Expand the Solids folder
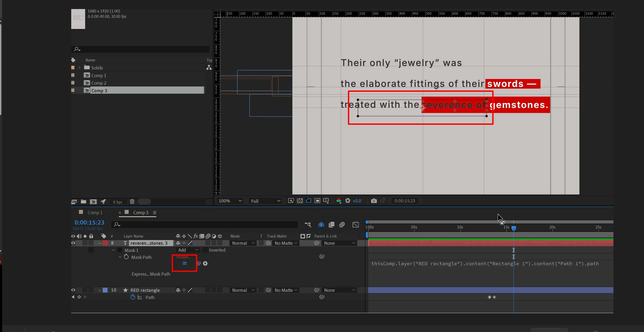The width and height of the screenshot is (644, 332). tap(79, 68)
